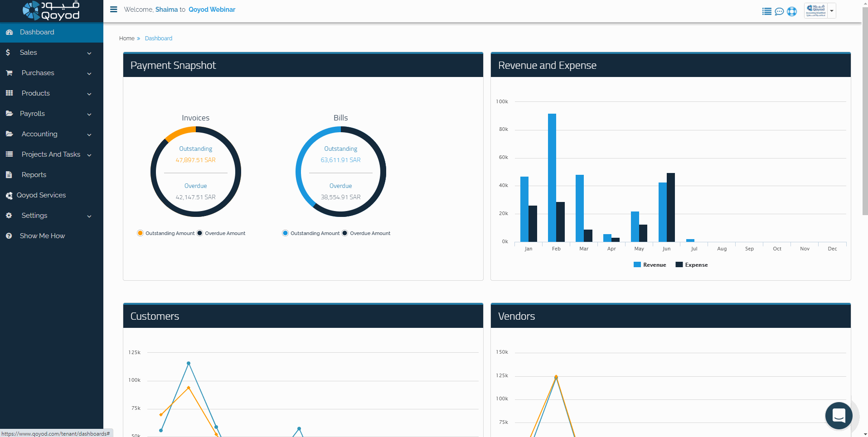Toggle the Revenue legend color swatch
Image resolution: width=868 pixels, height=437 pixels.
point(637,265)
